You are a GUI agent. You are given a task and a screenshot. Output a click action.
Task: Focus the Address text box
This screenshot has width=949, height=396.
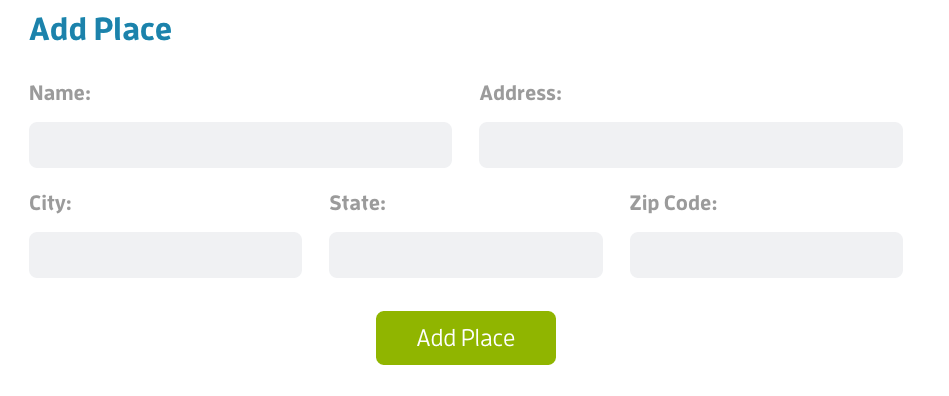point(691,145)
